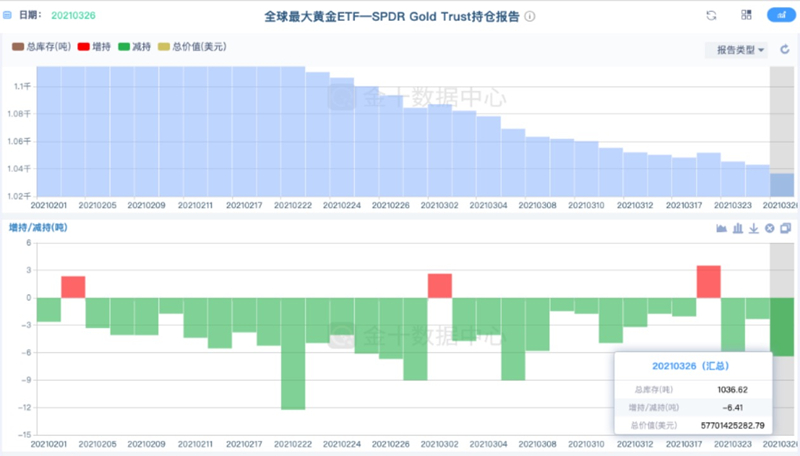Toggle the 减持 legend series
Viewport: 800px width, 456px height.
pyautogui.click(x=134, y=47)
